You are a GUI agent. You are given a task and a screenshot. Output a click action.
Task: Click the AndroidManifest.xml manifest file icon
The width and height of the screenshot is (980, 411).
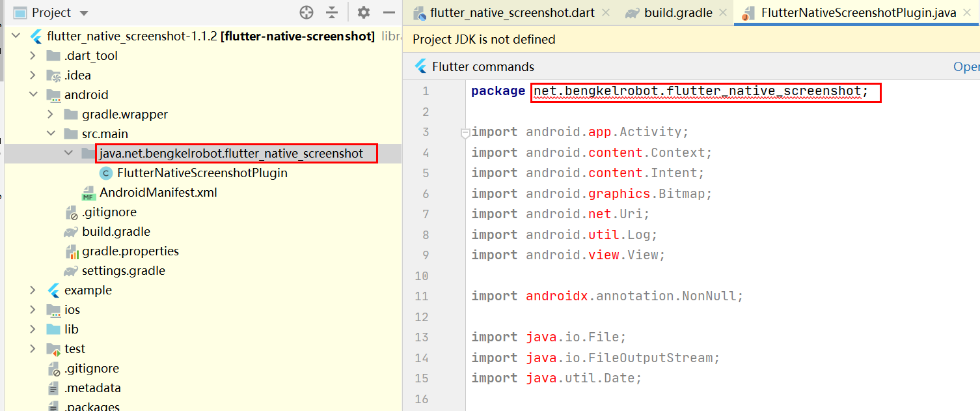[88, 193]
